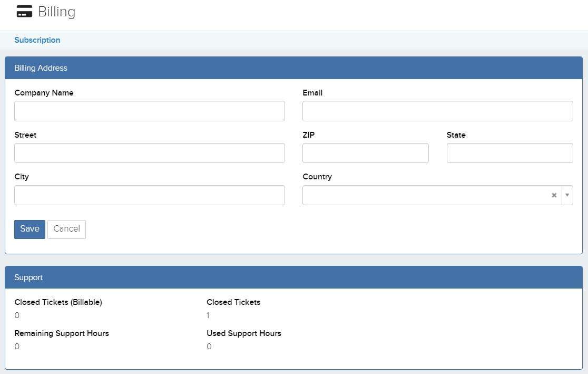This screenshot has width=588, height=374.
Task: Click the Billing Address panel header
Action: click(x=293, y=68)
